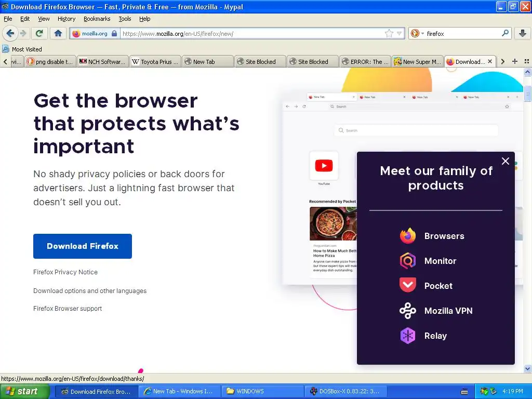This screenshot has width=532, height=399.
Task: Click the Monitor product icon
Action: [407, 261]
